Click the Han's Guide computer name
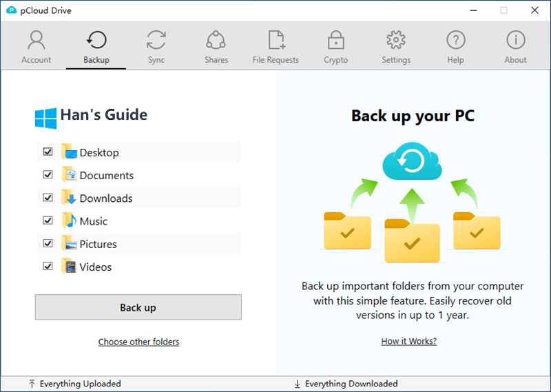This screenshot has height=392, width=551. (x=104, y=114)
